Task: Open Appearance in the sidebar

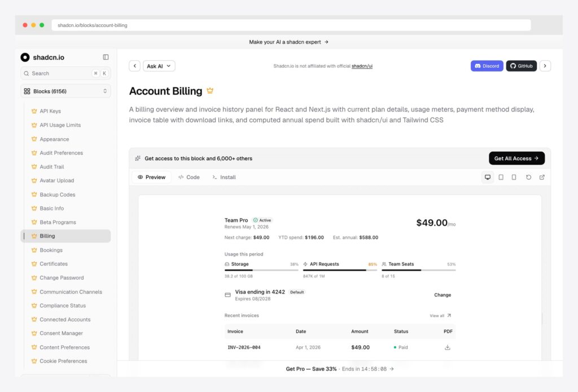Action: tap(54, 139)
